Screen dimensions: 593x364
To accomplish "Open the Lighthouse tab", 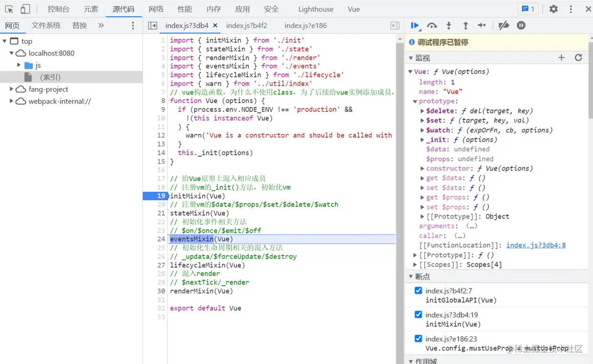I will tap(316, 9).
